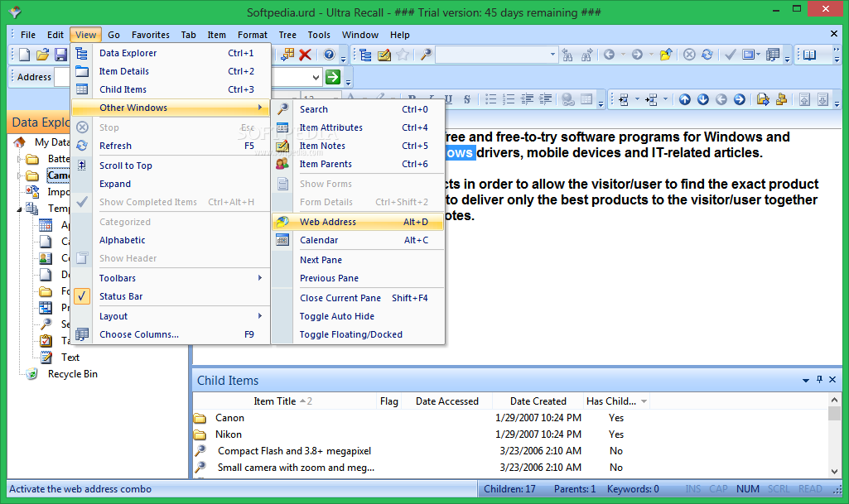Click the red X delete icon
849x504 pixels.
(306, 55)
